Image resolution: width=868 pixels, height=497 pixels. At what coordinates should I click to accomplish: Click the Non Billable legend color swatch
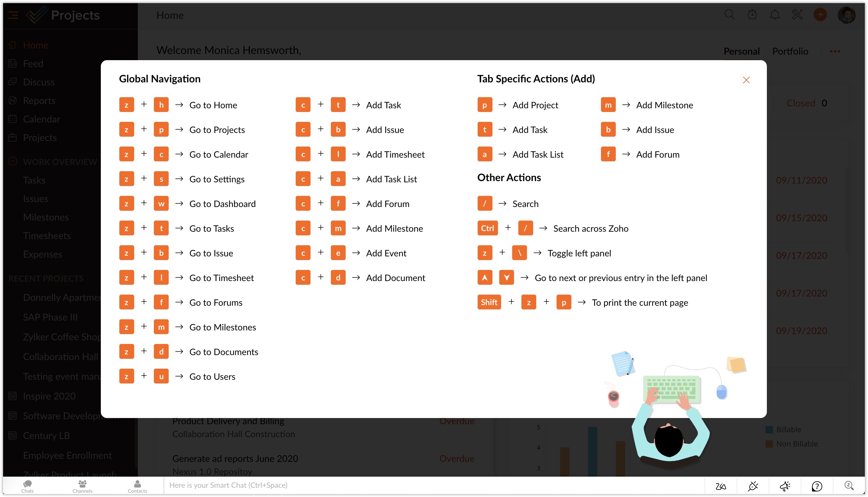pyautogui.click(x=769, y=444)
